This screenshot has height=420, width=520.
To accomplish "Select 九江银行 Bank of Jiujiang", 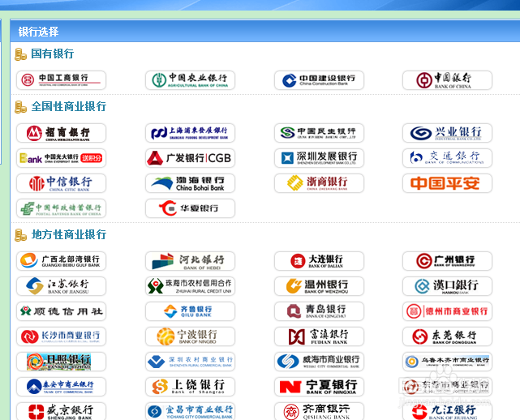I will pyautogui.click(x=447, y=411).
